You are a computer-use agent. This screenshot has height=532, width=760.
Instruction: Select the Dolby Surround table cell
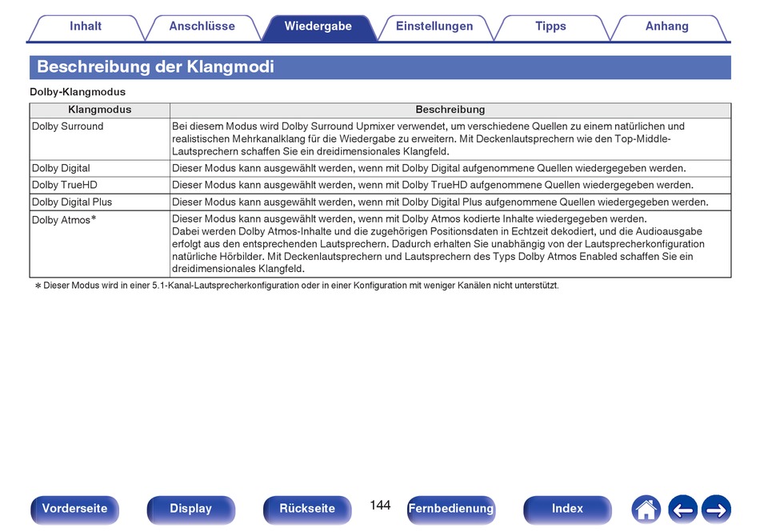(100, 139)
